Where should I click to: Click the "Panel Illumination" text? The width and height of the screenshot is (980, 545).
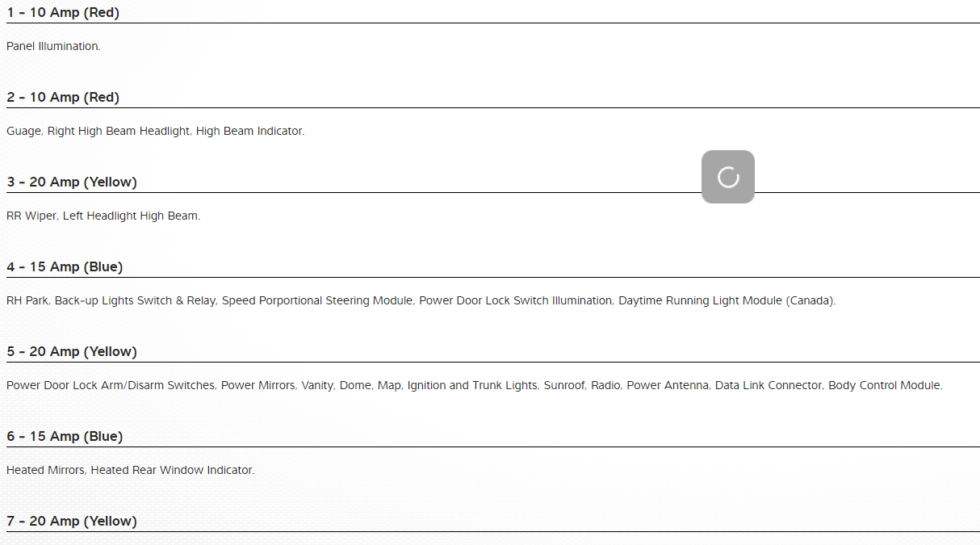click(53, 47)
